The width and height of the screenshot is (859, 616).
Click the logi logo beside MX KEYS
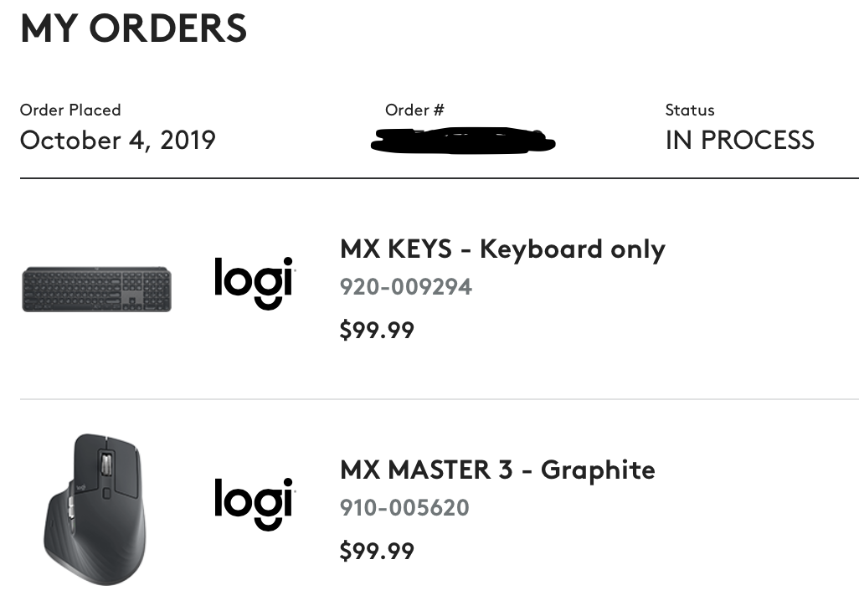[x=254, y=282]
